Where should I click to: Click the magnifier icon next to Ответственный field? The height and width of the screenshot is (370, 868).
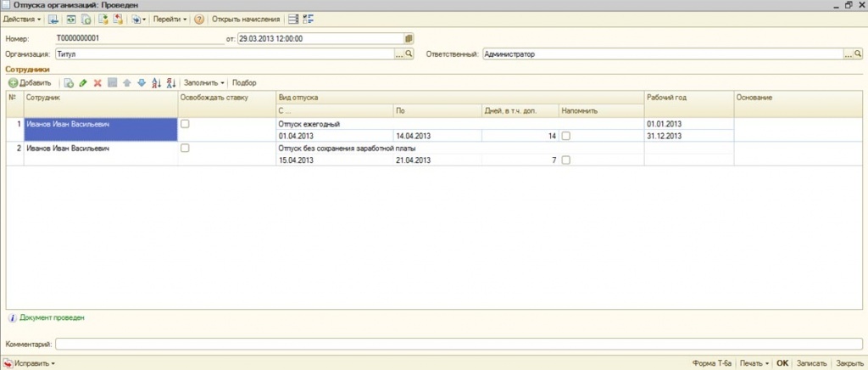[858, 53]
